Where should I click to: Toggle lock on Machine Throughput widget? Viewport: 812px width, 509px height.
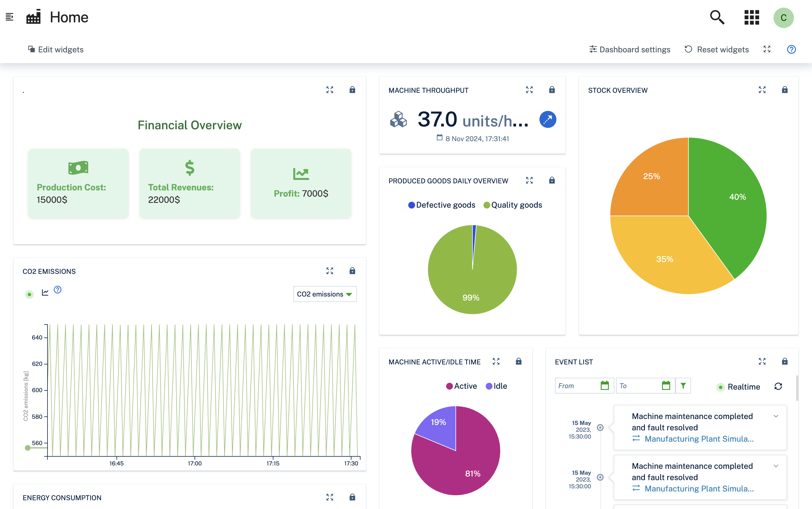coord(552,89)
